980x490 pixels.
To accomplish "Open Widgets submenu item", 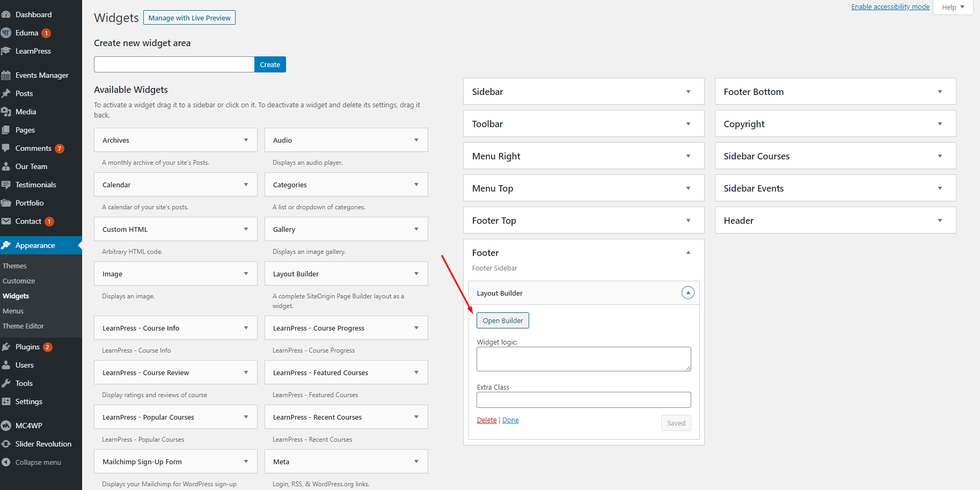I will pos(16,296).
